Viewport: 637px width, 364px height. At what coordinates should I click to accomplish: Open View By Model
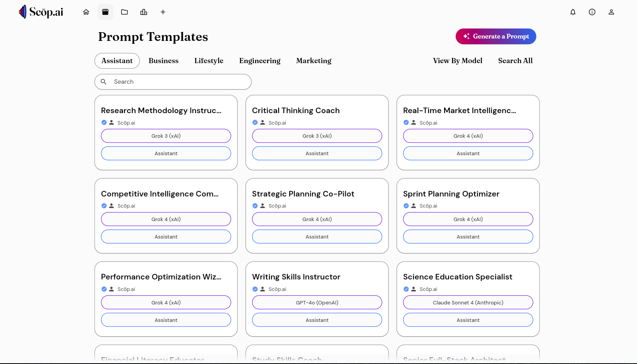coord(458,61)
